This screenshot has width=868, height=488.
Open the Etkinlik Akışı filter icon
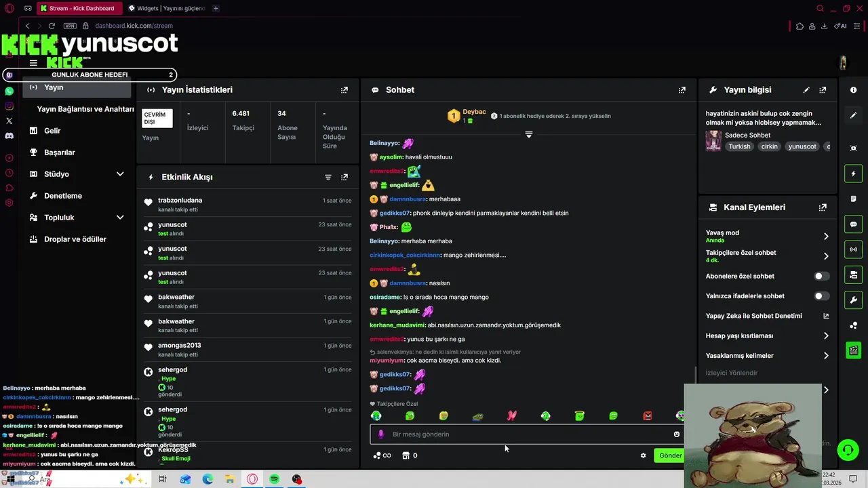tap(328, 177)
